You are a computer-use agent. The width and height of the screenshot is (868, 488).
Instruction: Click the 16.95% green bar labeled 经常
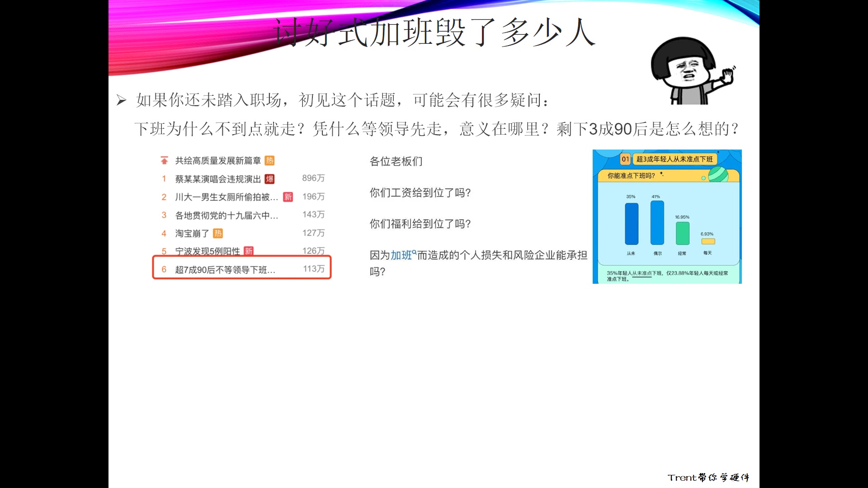click(x=683, y=234)
